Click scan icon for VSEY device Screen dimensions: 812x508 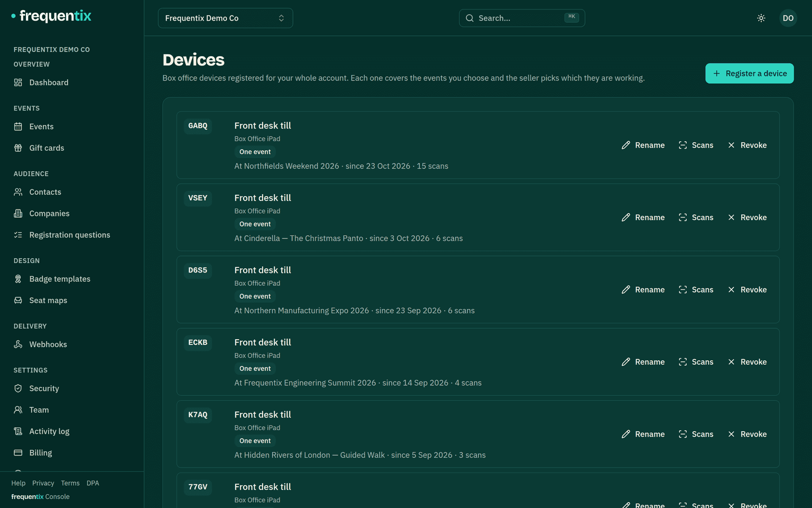683,217
